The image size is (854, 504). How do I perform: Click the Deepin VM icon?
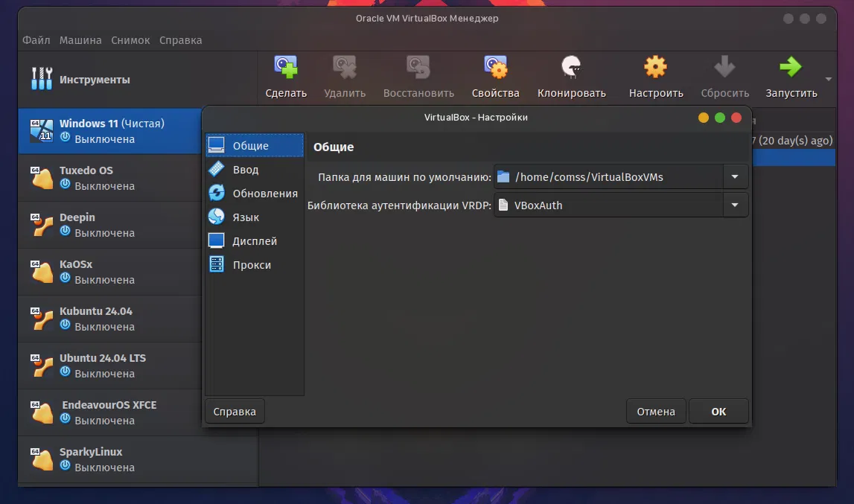click(42, 225)
